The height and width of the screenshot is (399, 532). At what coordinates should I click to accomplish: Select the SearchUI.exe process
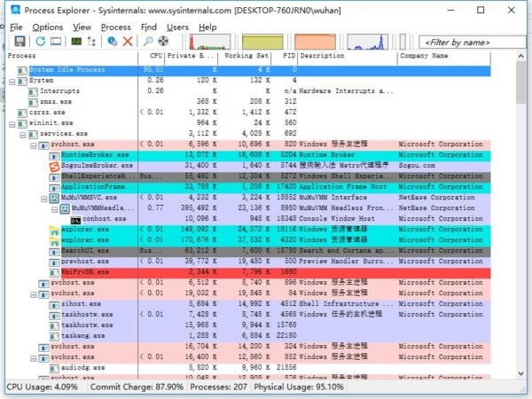(248, 251)
